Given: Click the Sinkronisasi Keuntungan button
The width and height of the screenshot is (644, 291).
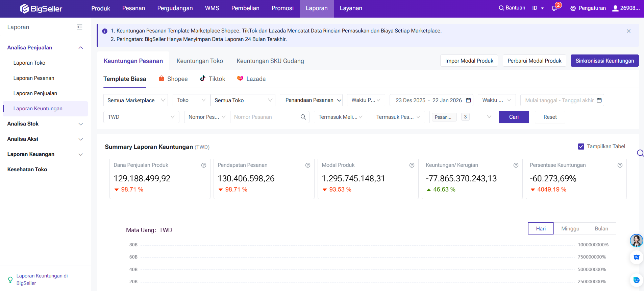Looking at the screenshot, I should [604, 61].
